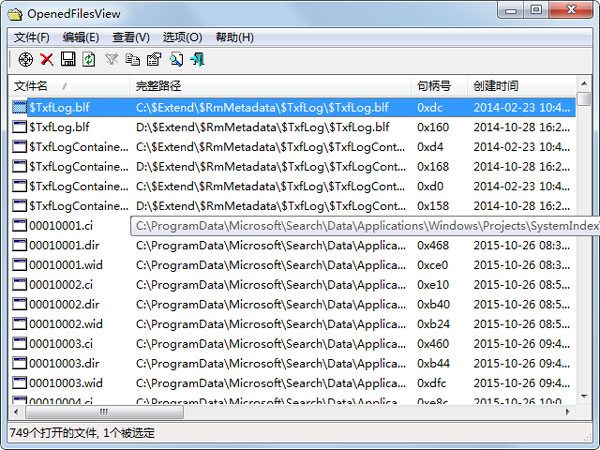Open the 查看(V) menu

(131, 38)
